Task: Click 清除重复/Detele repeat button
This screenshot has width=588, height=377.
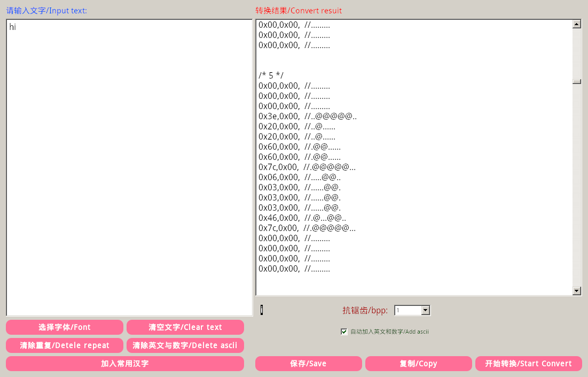Action: coord(64,345)
